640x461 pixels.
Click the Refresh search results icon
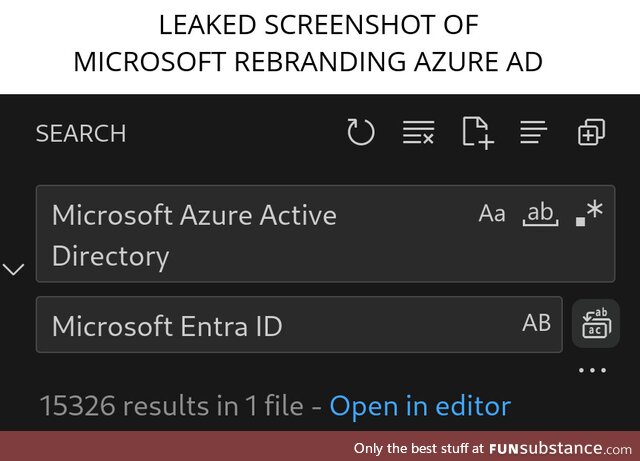coord(360,132)
